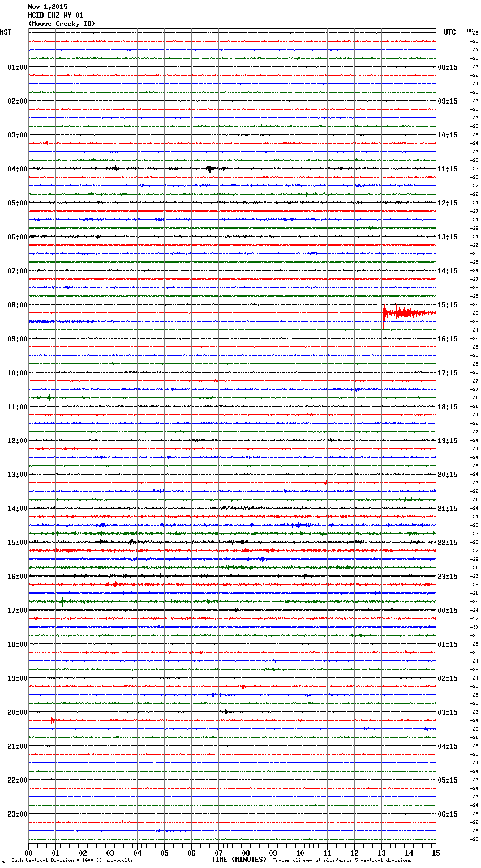The width and height of the screenshot is (481, 868).
Task: Click the 06:00 MST time label
Action: [x=18, y=237]
